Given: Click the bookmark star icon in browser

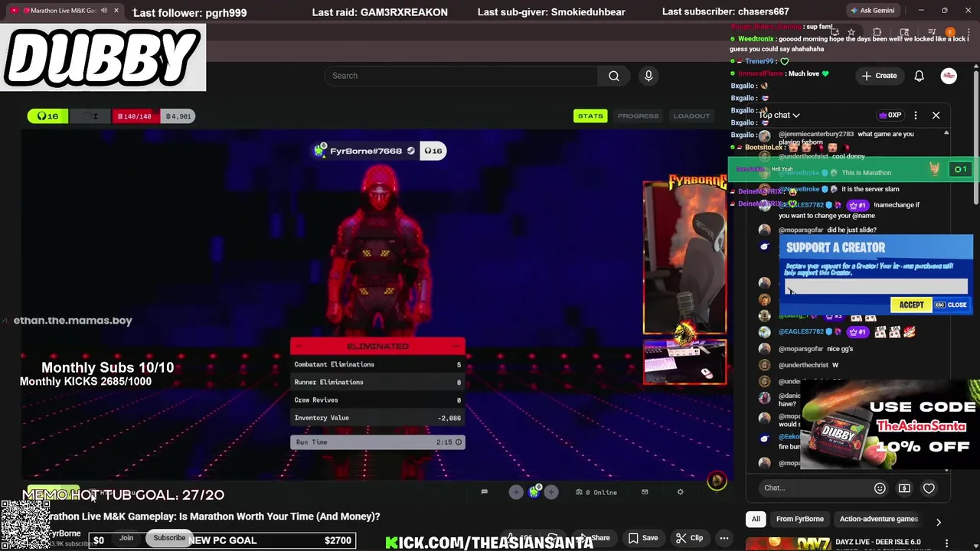Looking at the screenshot, I should 851,32.
